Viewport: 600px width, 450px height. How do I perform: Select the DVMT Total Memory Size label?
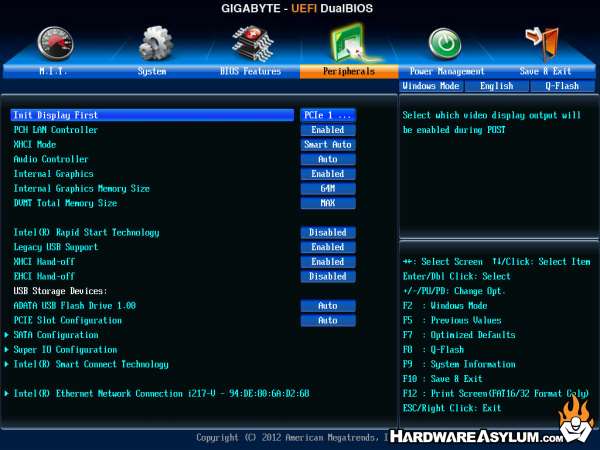pyautogui.click(x=65, y=203)
